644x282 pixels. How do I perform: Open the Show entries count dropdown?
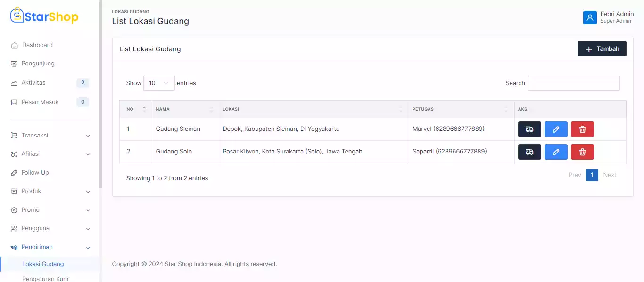pyautogui.click(x=159, y=83)
